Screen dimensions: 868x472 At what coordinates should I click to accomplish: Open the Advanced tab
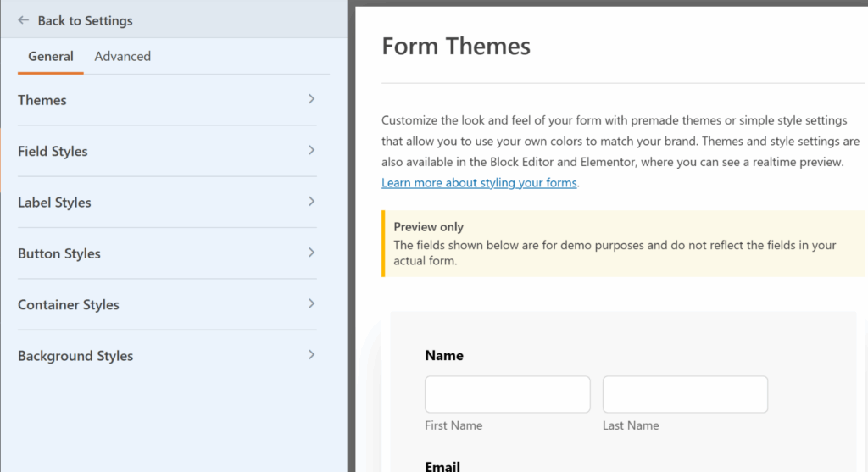122,56
